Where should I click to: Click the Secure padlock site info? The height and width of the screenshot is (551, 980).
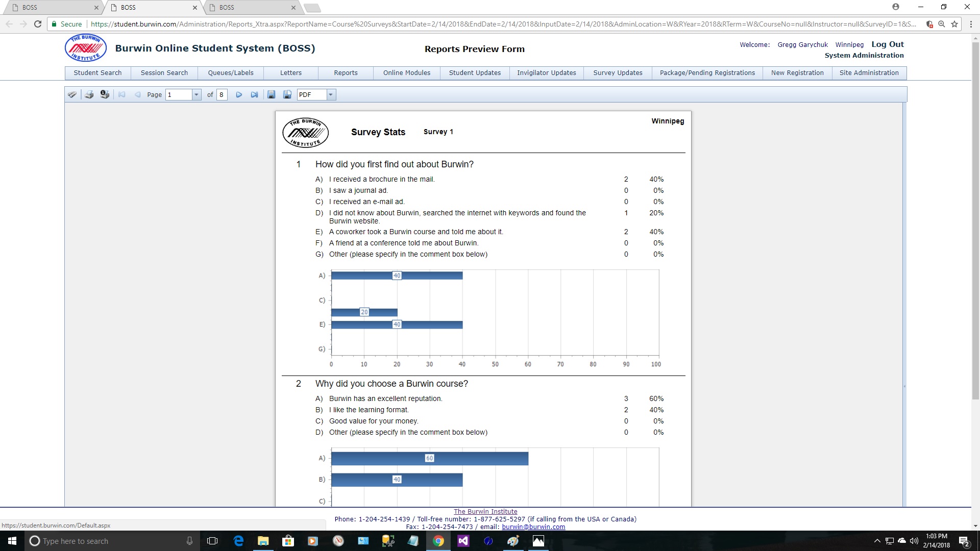66,24
